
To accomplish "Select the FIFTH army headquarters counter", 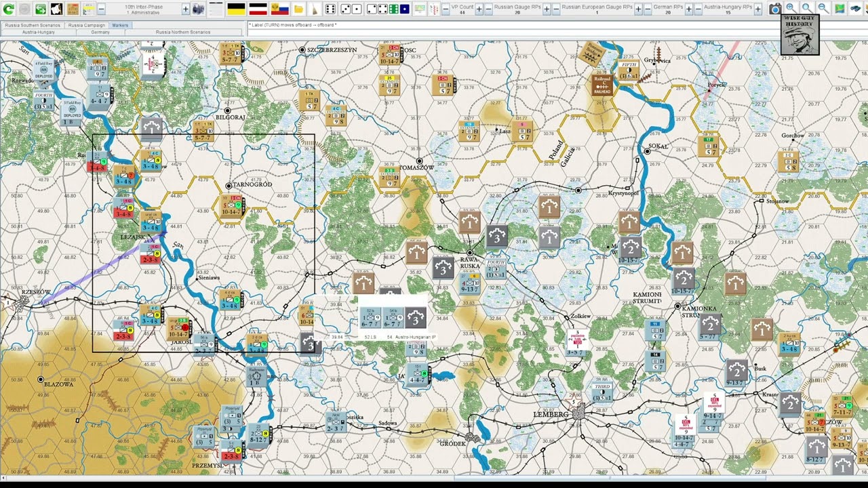I will tap(628, 71).
